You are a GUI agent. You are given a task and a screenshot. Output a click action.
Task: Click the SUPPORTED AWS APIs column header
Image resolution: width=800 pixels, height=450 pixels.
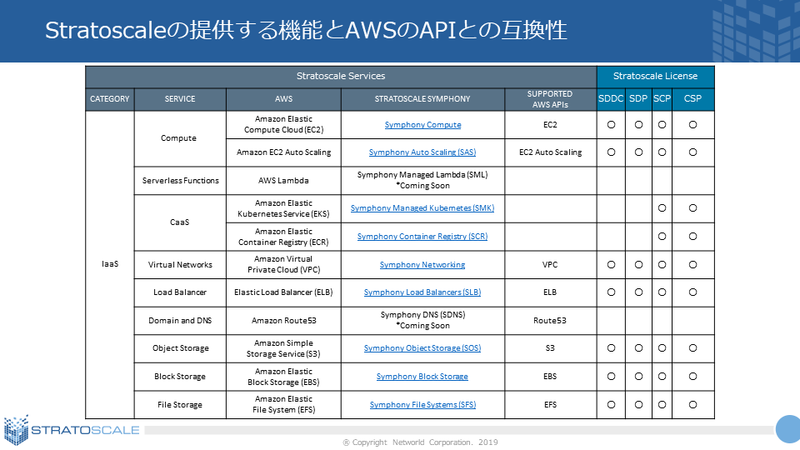[x=551, y=99]
